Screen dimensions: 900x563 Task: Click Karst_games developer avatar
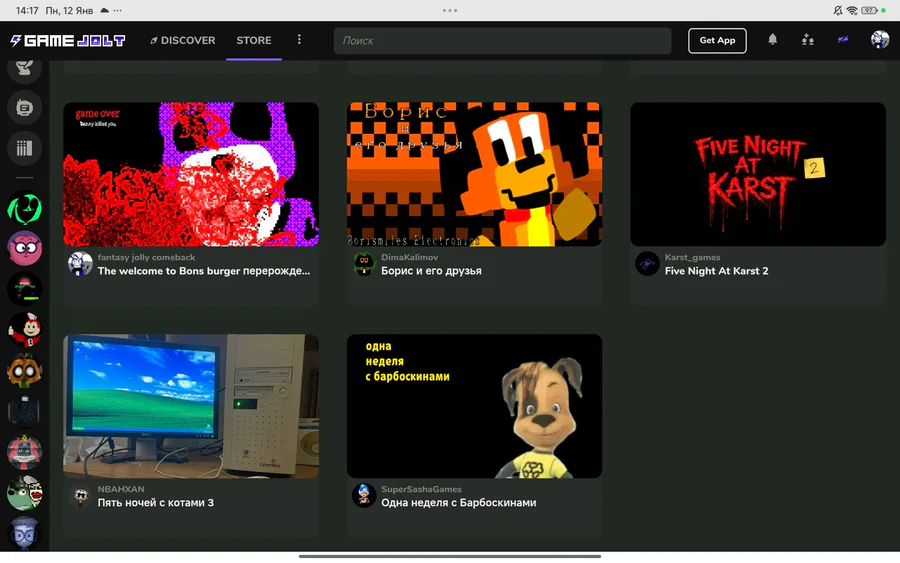pos(647,264)
